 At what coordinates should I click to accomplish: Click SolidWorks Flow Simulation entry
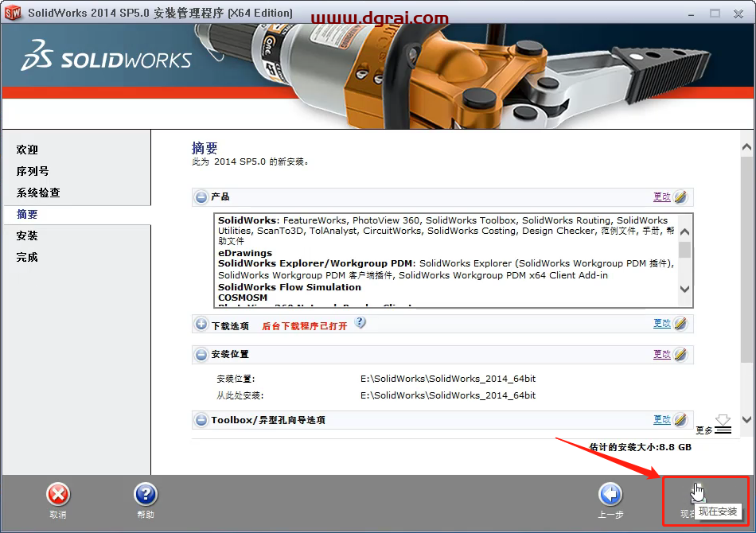coord(290,287)
